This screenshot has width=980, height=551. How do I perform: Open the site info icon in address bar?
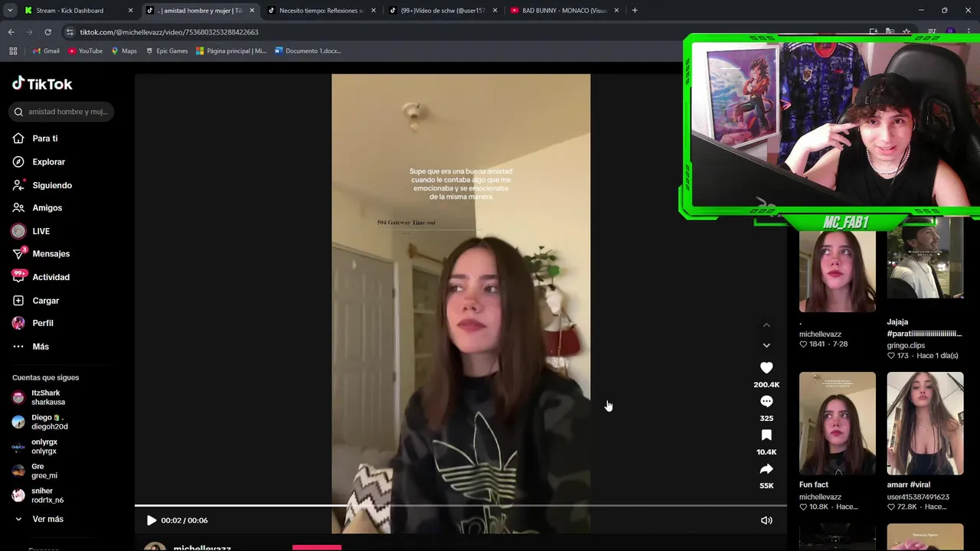pos(70,32)
